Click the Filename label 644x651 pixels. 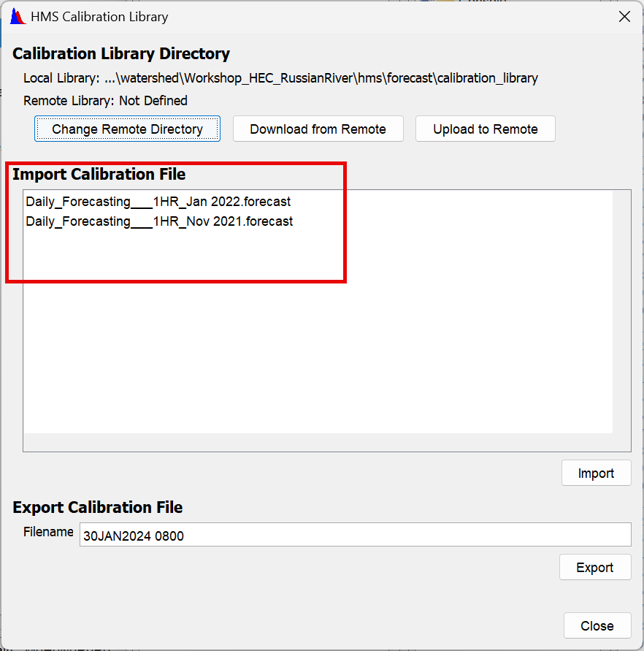point(48,532)
